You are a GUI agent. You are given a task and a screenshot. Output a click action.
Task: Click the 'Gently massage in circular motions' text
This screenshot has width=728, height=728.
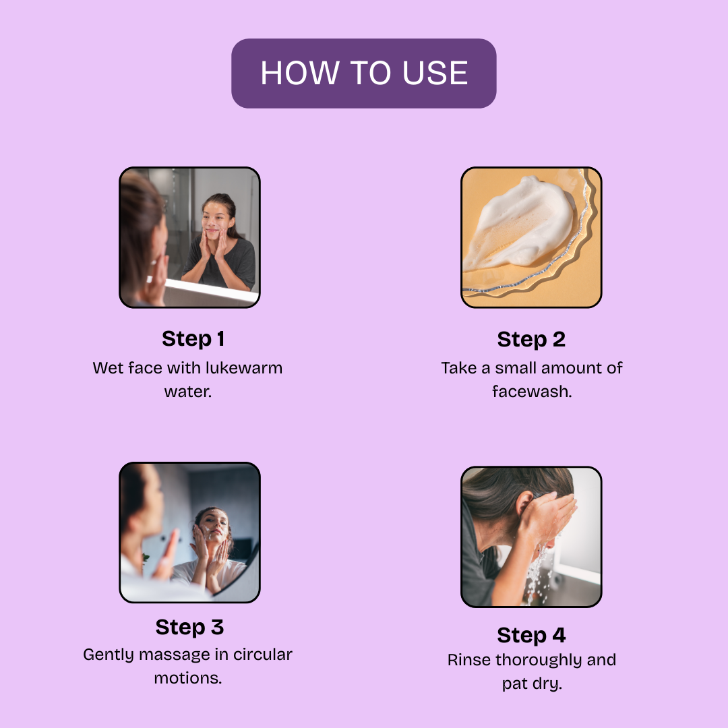point(187,666)
